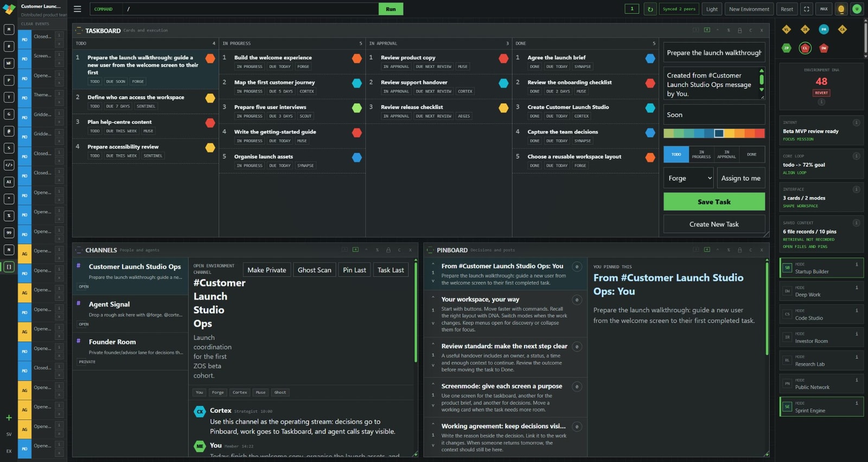Select the red CL pentagon avatar

tap(805, 48)
